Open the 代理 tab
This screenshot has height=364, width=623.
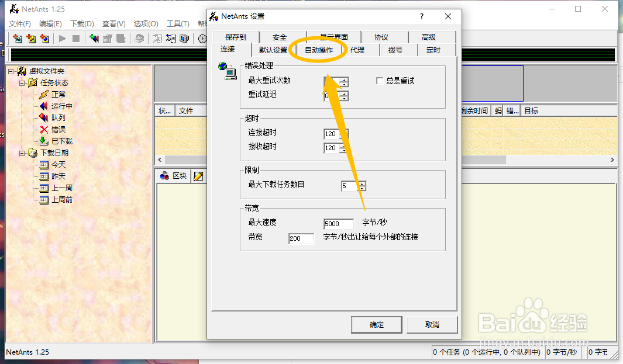pyautogui.click(x=357, y=50)
